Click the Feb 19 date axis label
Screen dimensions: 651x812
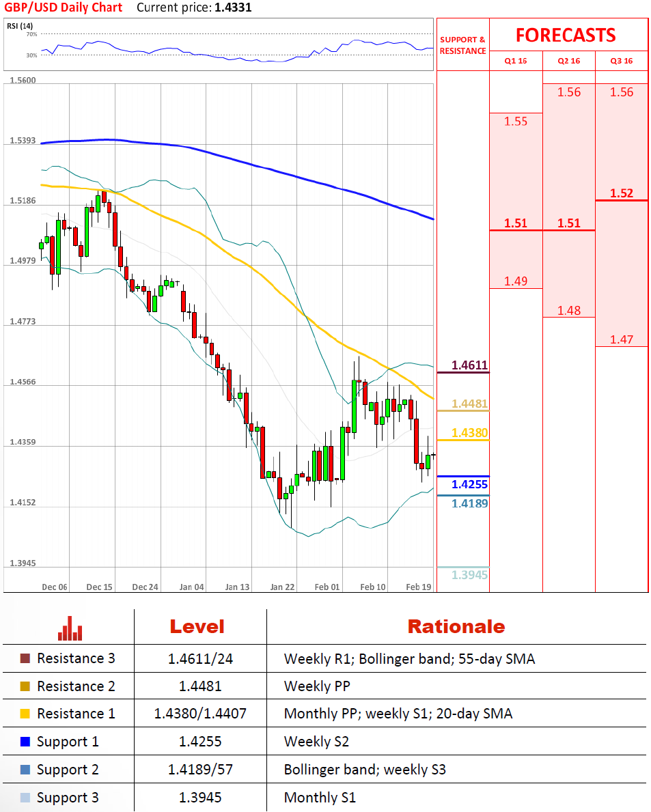(419, 587)
